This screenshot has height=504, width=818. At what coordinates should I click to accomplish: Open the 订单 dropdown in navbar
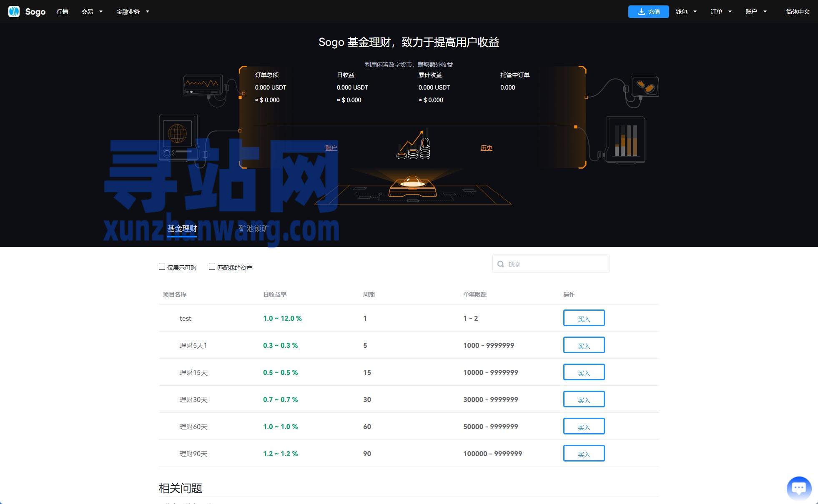pos(721,12)
